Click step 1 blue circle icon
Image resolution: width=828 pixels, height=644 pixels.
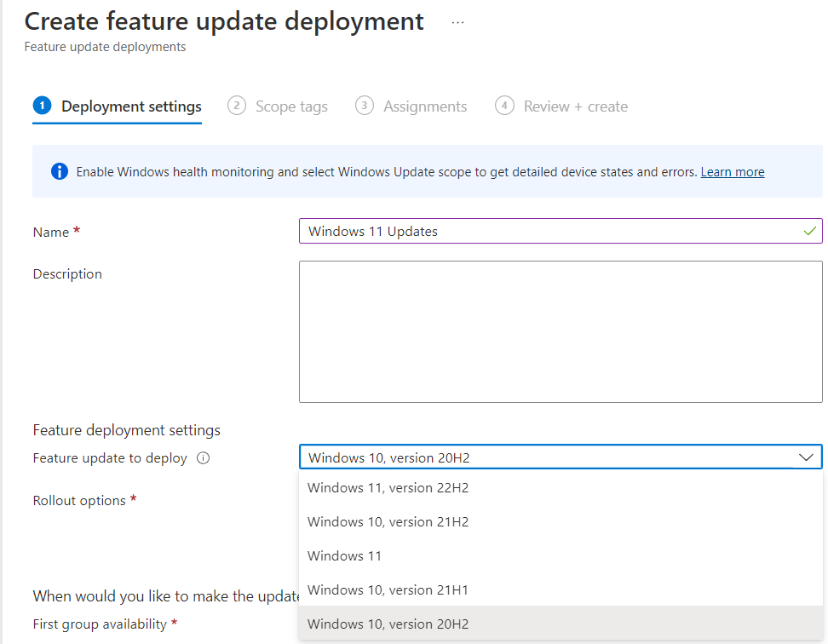click(43, 106)
